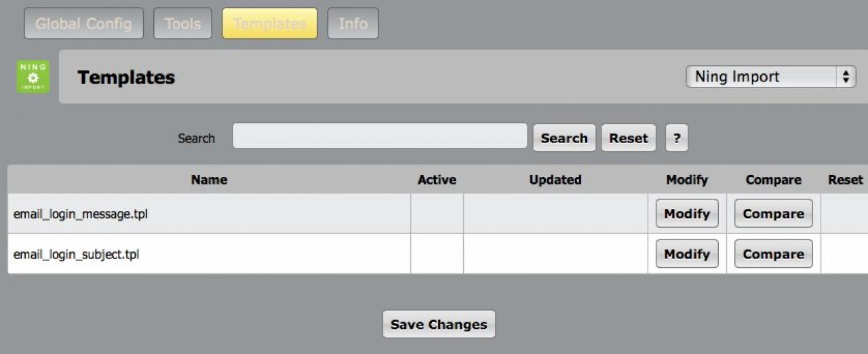Click the question mark help button

click(676, 138)
